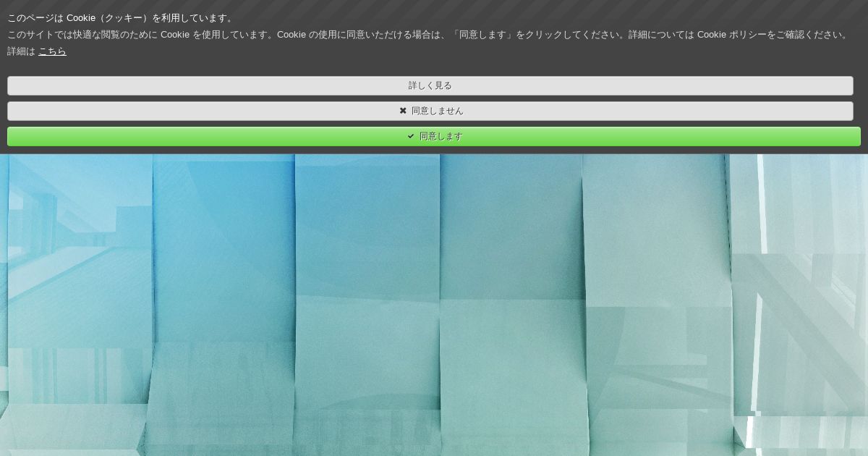Click the 詳しく見る button
This screenshot has height=456, width=868.
[x=430, y=85]
